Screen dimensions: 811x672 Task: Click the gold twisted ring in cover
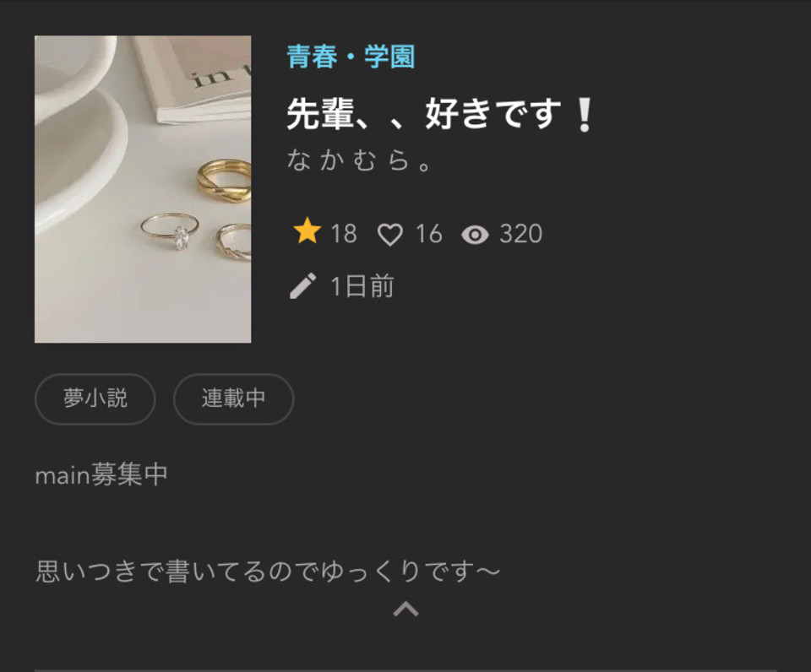point(224,181)
